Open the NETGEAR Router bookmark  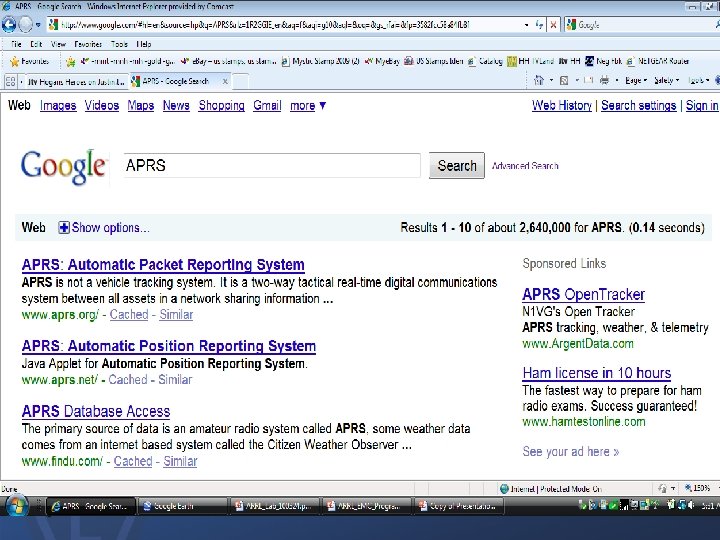(x=658, y=61)
